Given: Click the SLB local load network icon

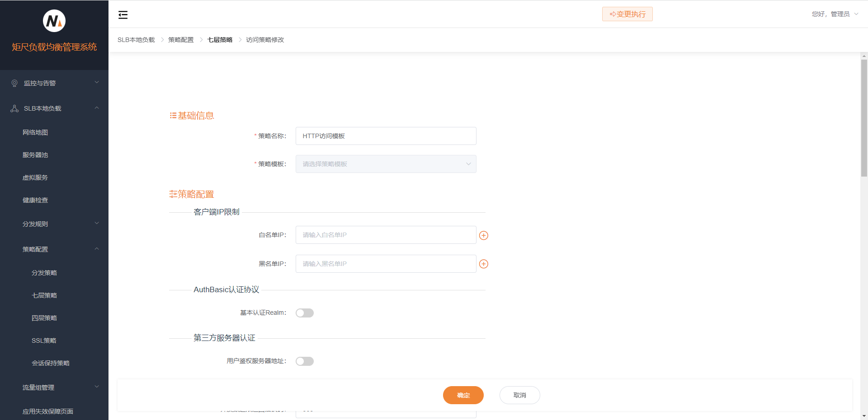Looking at the screenshot, I should (14, 108).
